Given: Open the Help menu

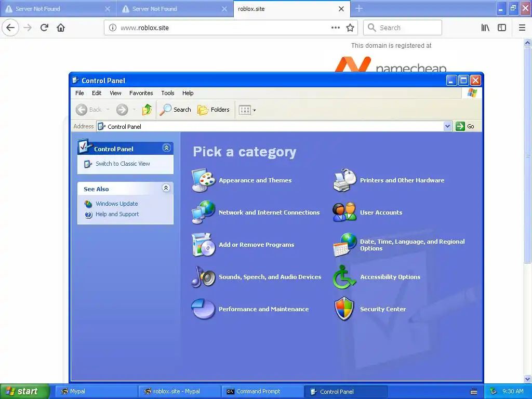Looking at the screenshot, I should point(188,93).
